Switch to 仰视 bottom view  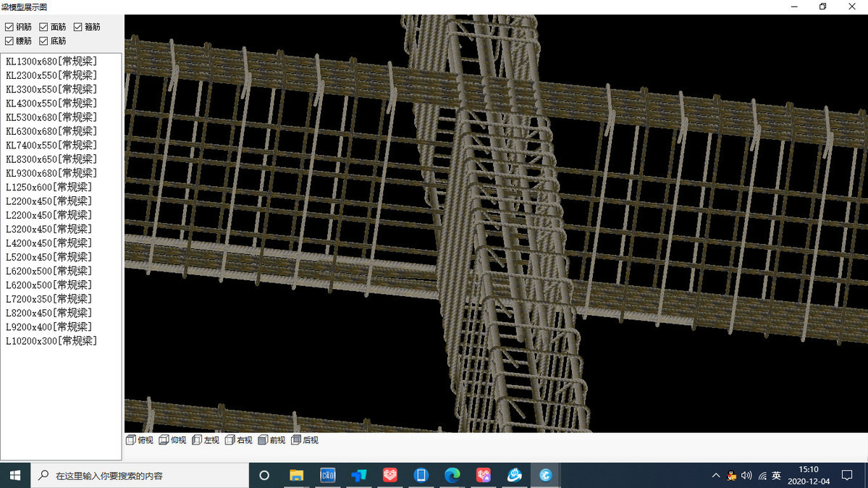pyautogui.click(x=173, y=439)
